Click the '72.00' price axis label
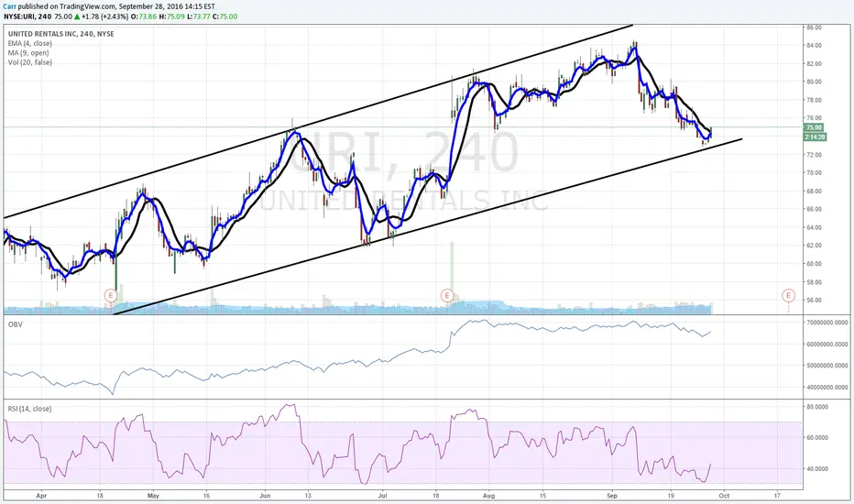The width and height of the screenshot is (854, 504). click(815, 155)
